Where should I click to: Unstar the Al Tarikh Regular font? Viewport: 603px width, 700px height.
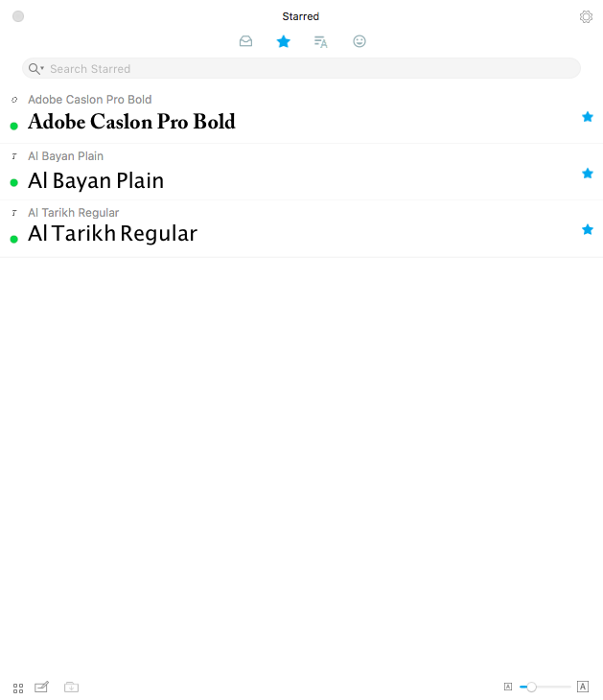coord(588,229)
